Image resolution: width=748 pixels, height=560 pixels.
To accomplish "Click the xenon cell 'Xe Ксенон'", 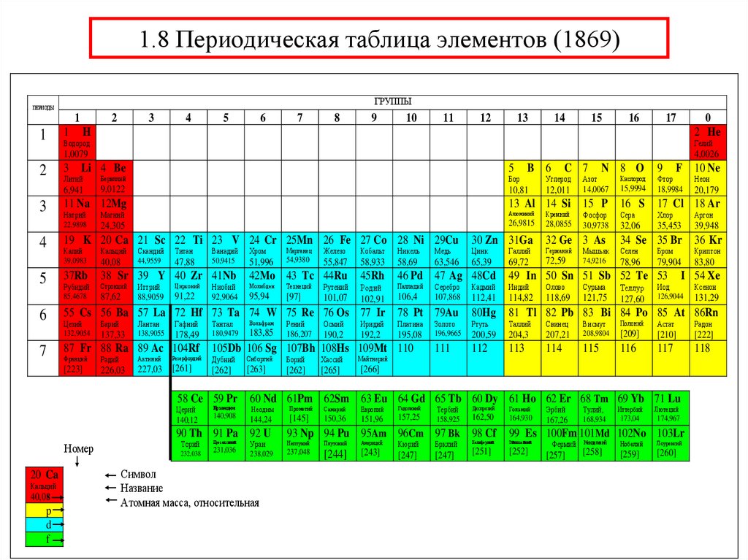I will pos(708,286).
